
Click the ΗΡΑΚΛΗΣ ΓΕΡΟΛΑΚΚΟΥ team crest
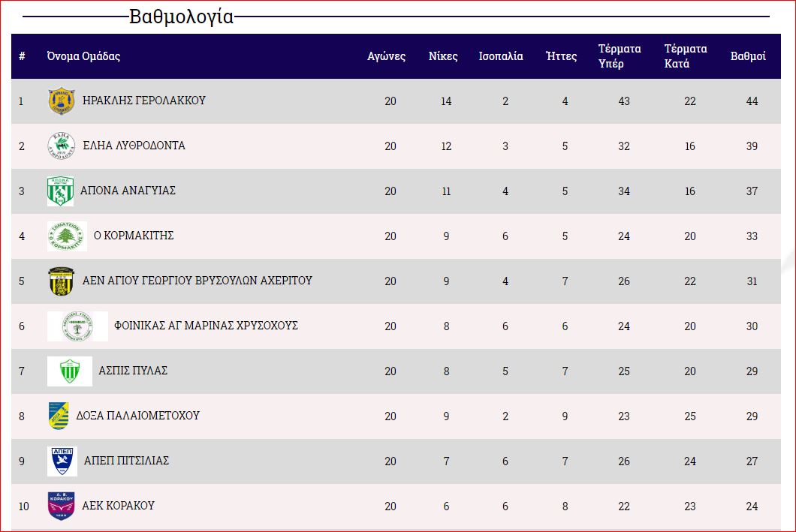61,101
